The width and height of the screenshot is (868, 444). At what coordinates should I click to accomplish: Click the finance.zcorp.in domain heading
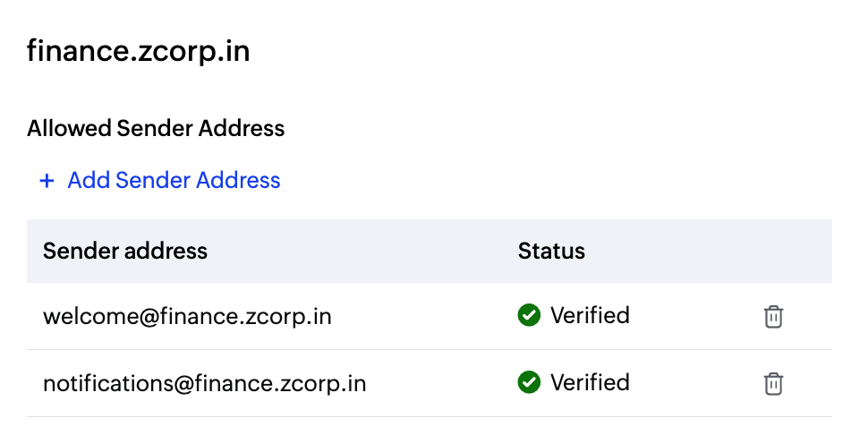[139, 52]
